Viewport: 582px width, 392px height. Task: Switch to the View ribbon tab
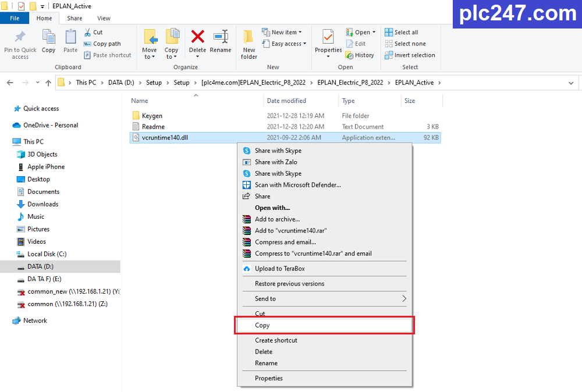(104, 18)
